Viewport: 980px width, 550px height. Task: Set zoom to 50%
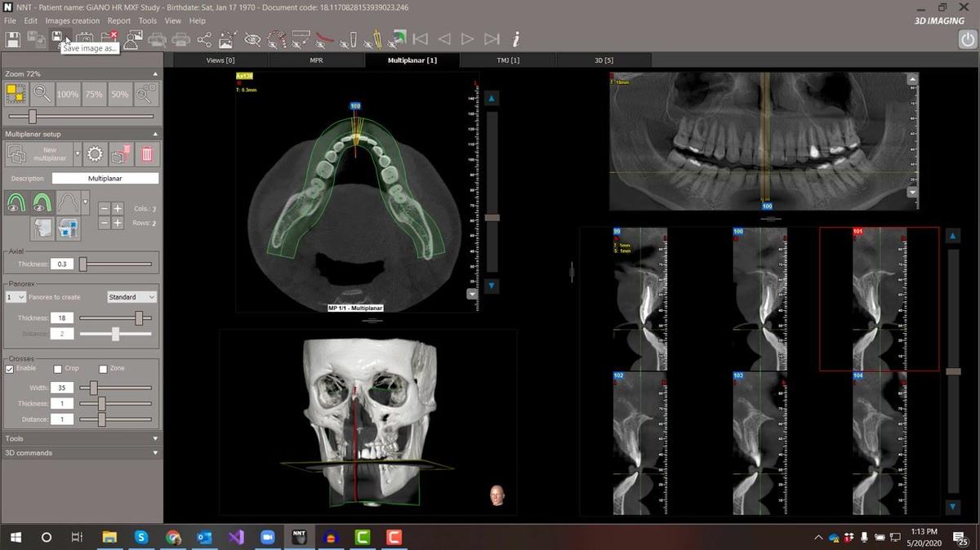(x=120, y=94)
